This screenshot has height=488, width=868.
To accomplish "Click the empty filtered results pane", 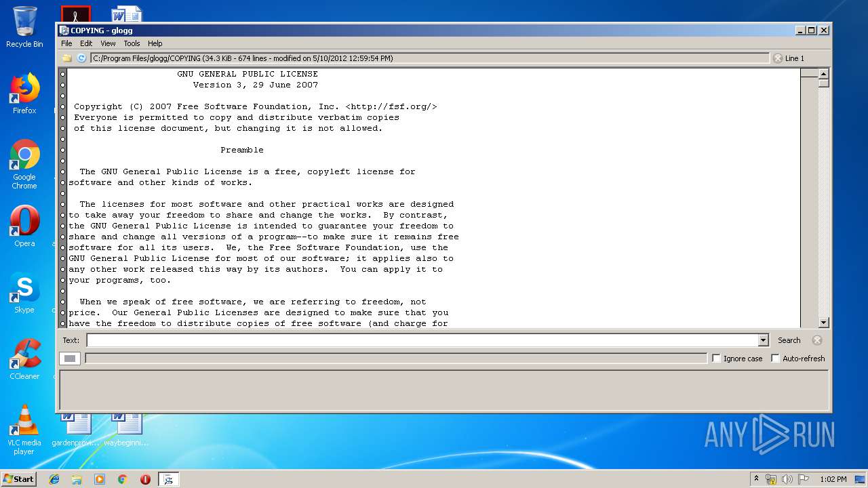I will coord(444,389).
